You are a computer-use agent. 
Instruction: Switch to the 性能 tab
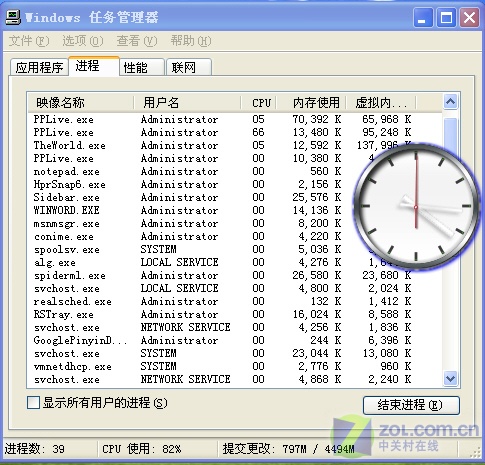click(x=142, y=67)
